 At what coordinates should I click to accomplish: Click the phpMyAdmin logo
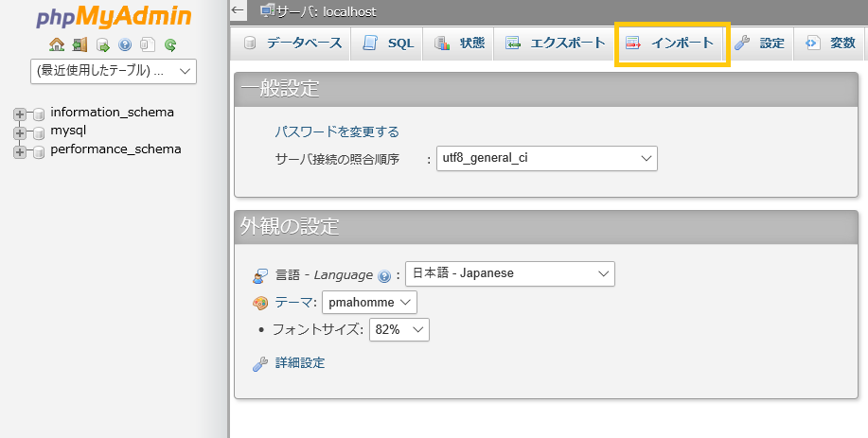(114, 17)
